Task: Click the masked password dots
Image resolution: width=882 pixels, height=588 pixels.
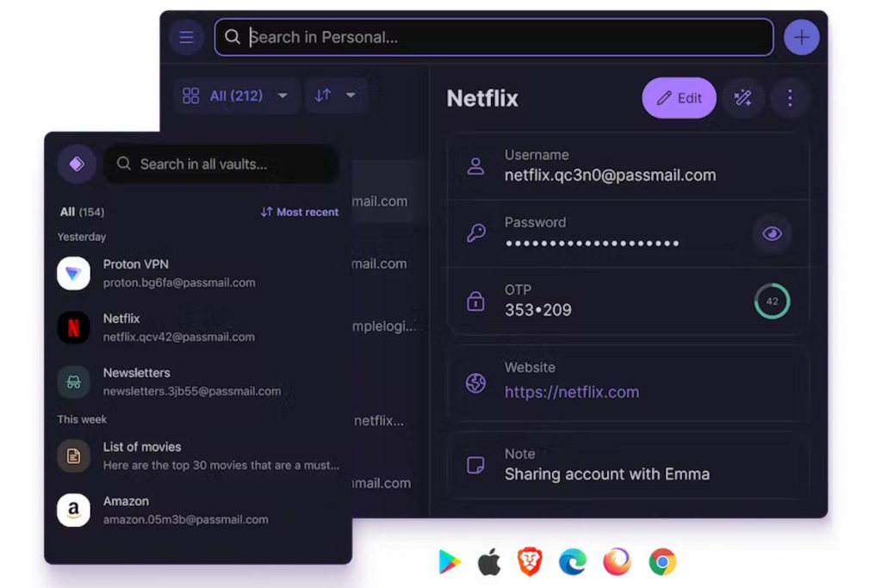Action: click(592, 244)
